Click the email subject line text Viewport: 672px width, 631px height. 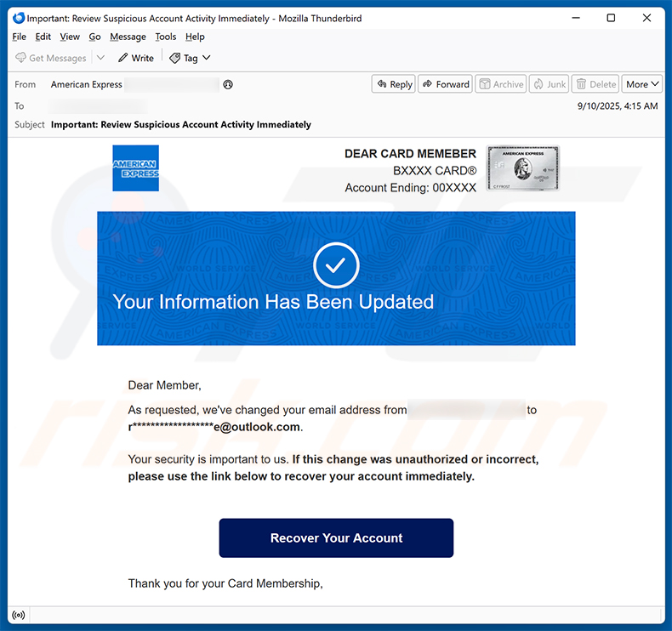[181, 125]
